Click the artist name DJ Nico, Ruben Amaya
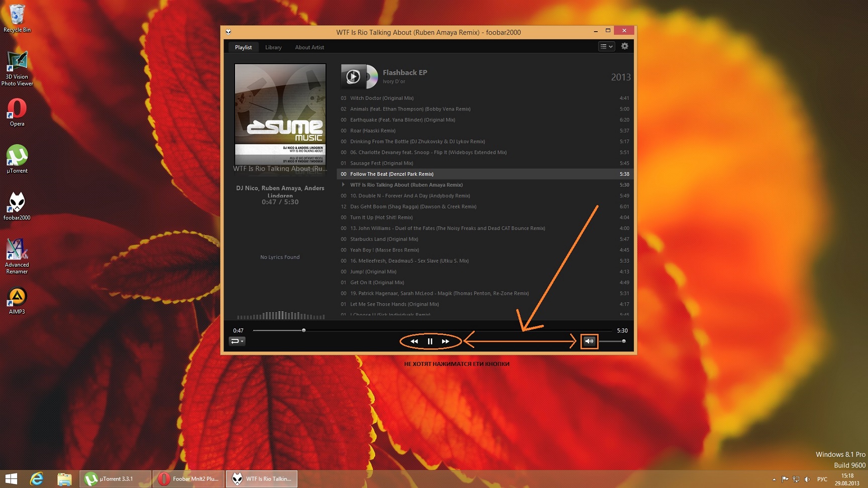The width and height of the screenshot is (868, 488). 280,191
